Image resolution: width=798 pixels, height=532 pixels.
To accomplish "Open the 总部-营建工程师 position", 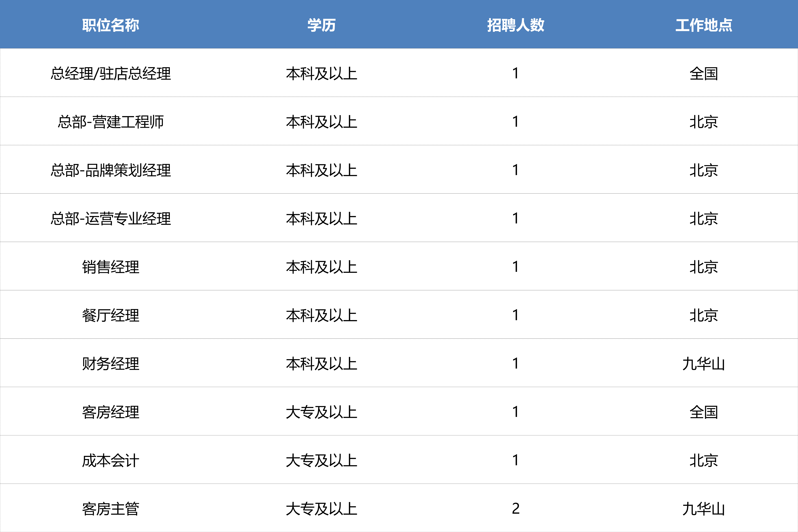I will pyautogui.click(x=111, y=122).
